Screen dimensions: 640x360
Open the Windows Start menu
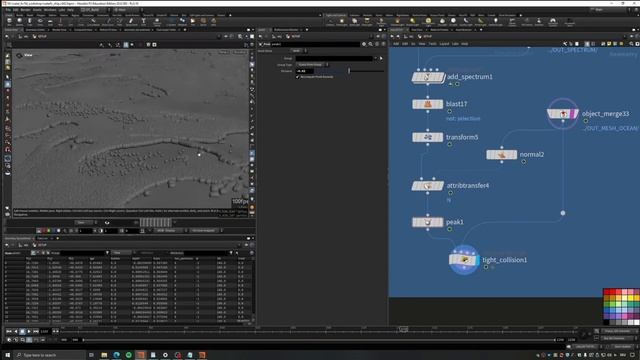[7, 355]
